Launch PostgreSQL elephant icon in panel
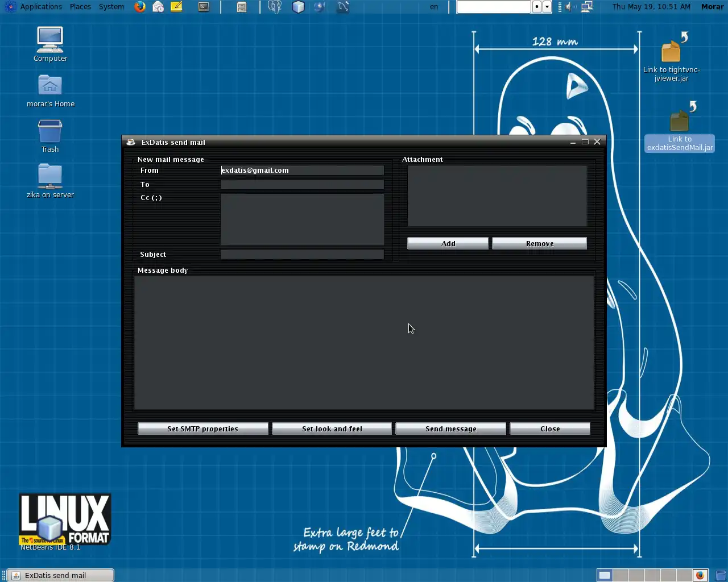Screen dimensions: 728x582 [x=275, y=7]
